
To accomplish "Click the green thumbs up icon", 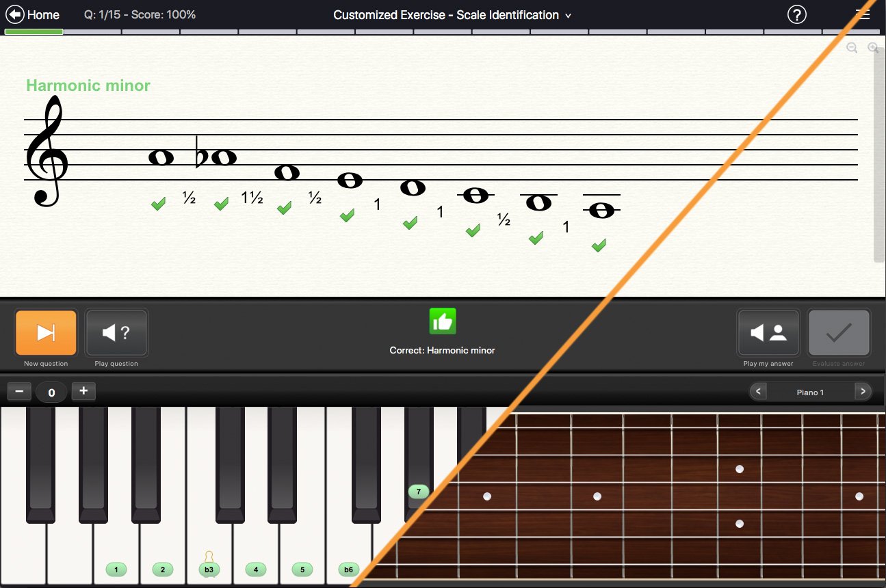I will click(x=442, y=321).
